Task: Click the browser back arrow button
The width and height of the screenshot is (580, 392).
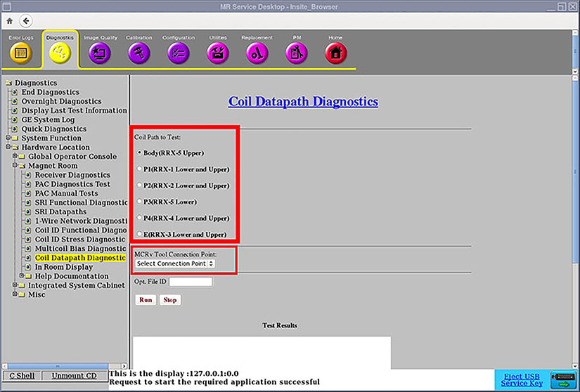Action: point(26,21)
